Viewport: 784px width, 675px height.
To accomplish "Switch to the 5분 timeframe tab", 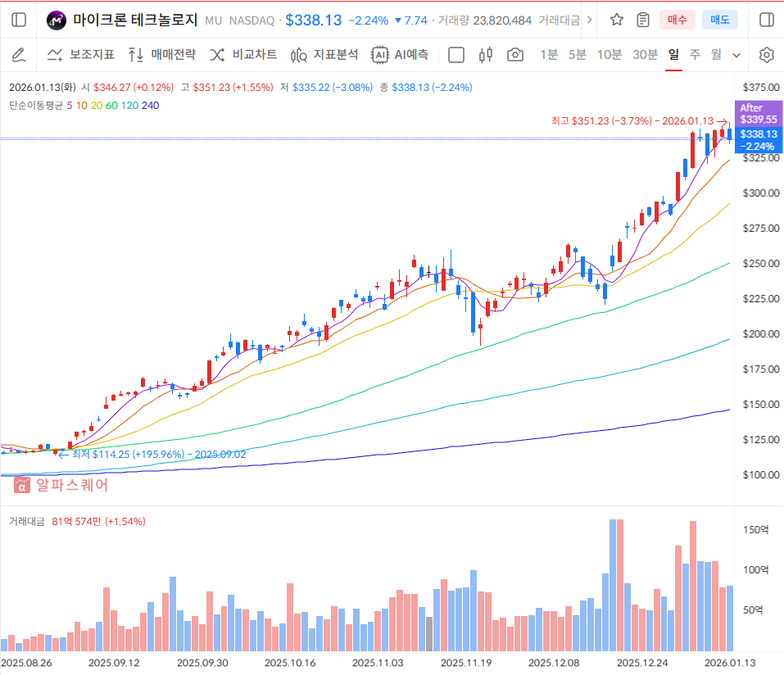I will (x=578, y=55).
